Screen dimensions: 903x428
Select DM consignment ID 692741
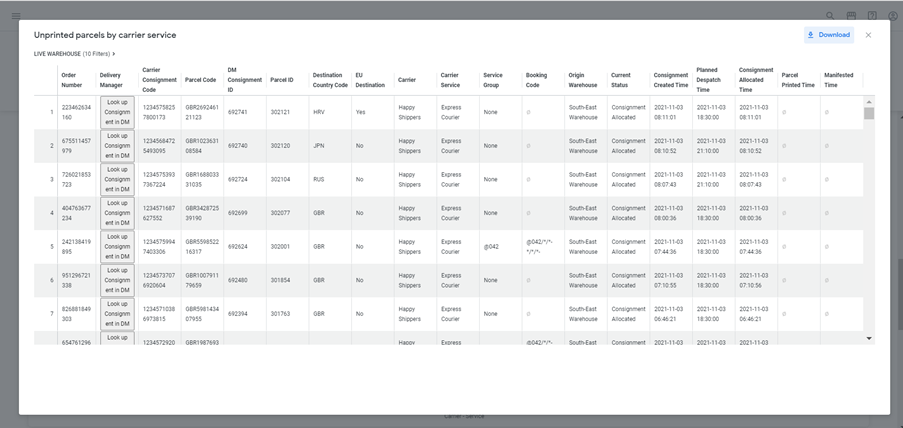[245, 112]
